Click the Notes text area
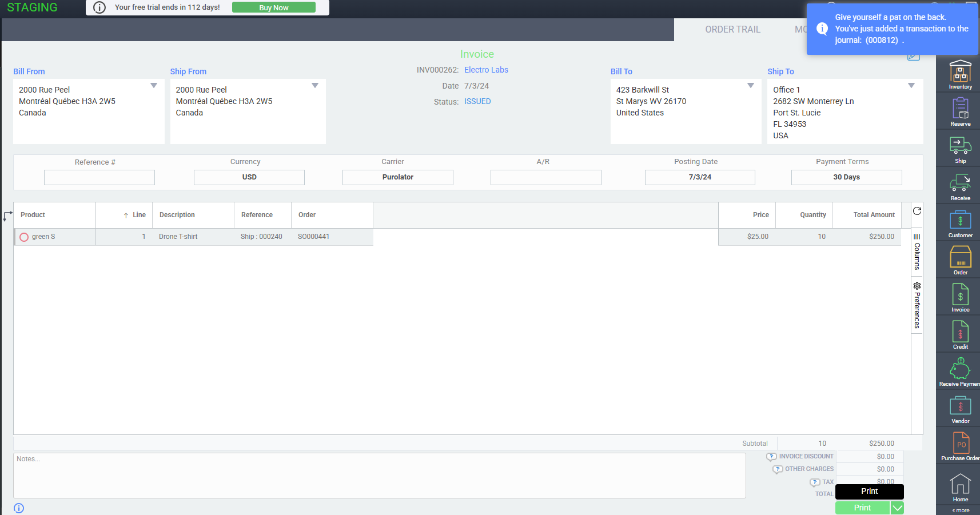The image size is (980, 515). 380,476
